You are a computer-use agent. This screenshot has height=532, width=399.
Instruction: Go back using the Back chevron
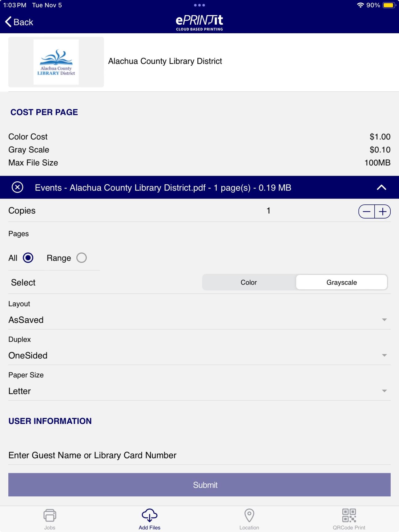[19, 22]
